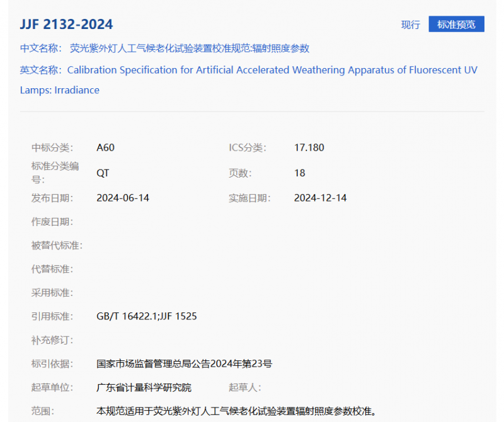Click the 起草人 field label
The image size is (504, 422).
coord(244,387)
